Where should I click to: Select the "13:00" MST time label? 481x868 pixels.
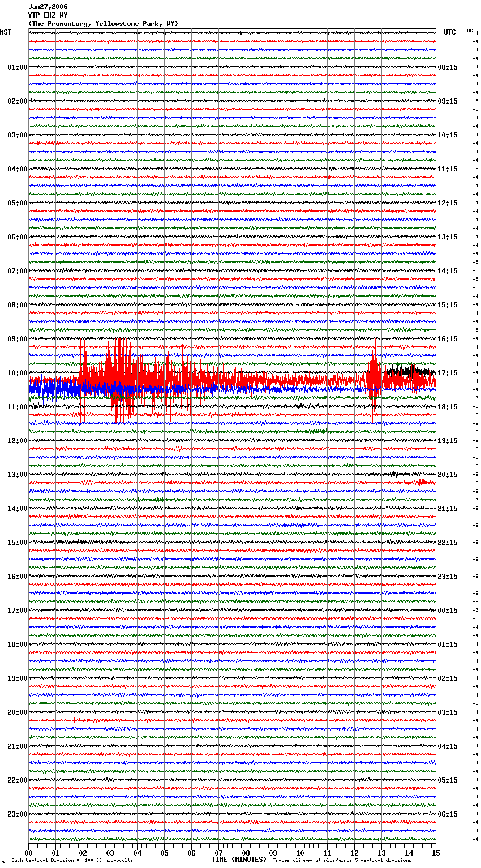point(18,475)
